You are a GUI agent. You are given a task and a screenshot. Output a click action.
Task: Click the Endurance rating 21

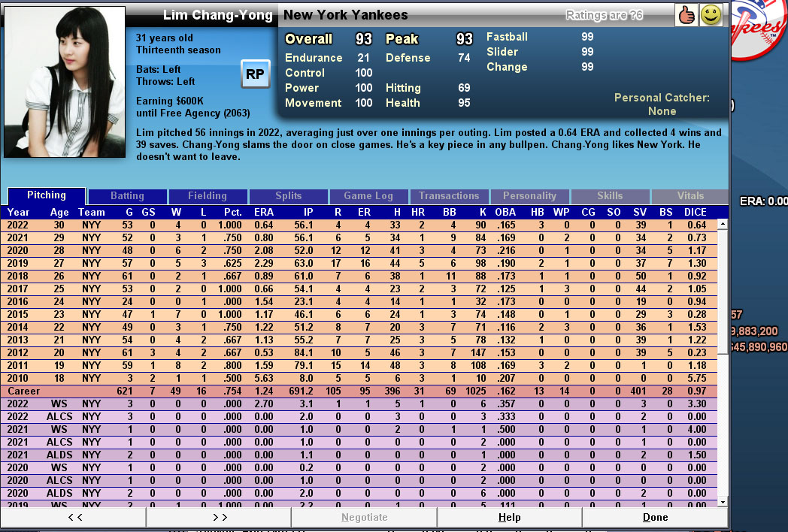(x=363, y=58)
